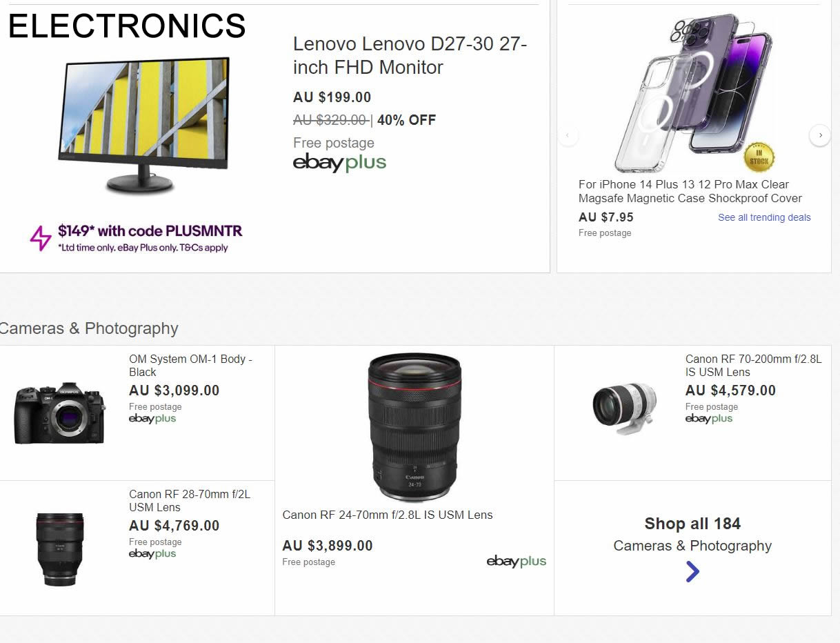Screen dimensions: 840x643
Task: Open the OM System OM-1 Body listing title
Action: 190,365
